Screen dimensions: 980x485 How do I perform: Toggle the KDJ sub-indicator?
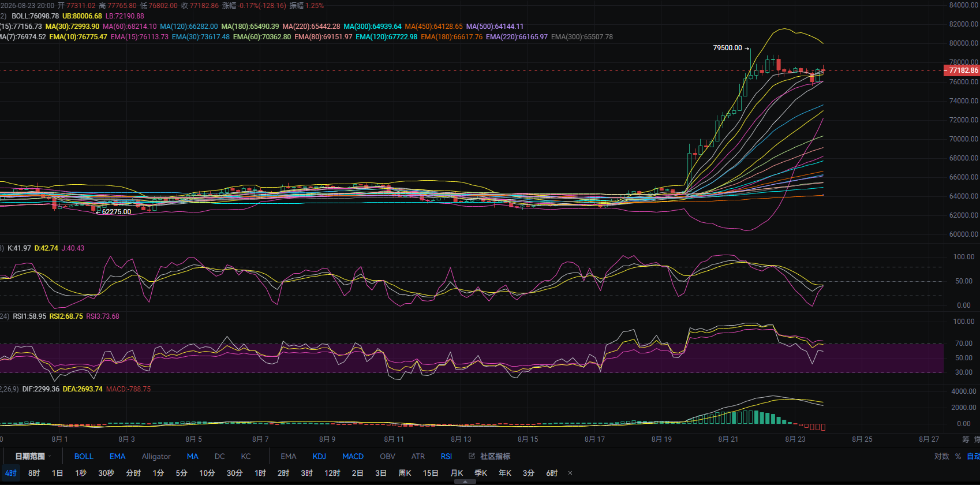[x=319, y=456]
